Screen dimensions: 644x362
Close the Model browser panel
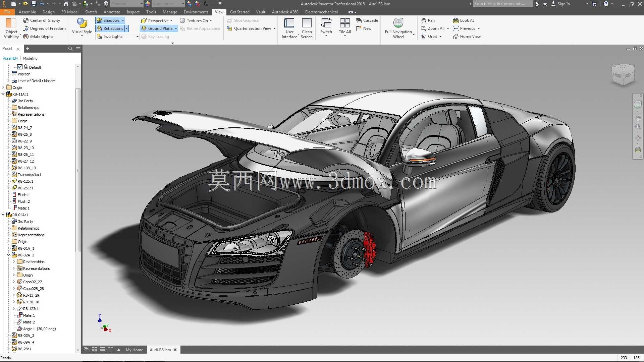(18, 49)
